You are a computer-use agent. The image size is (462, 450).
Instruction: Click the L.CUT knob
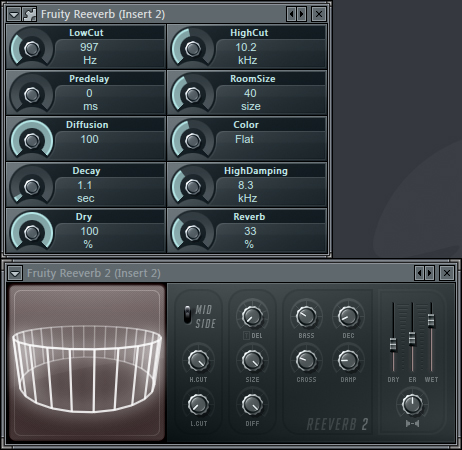[x=198, y=404]
